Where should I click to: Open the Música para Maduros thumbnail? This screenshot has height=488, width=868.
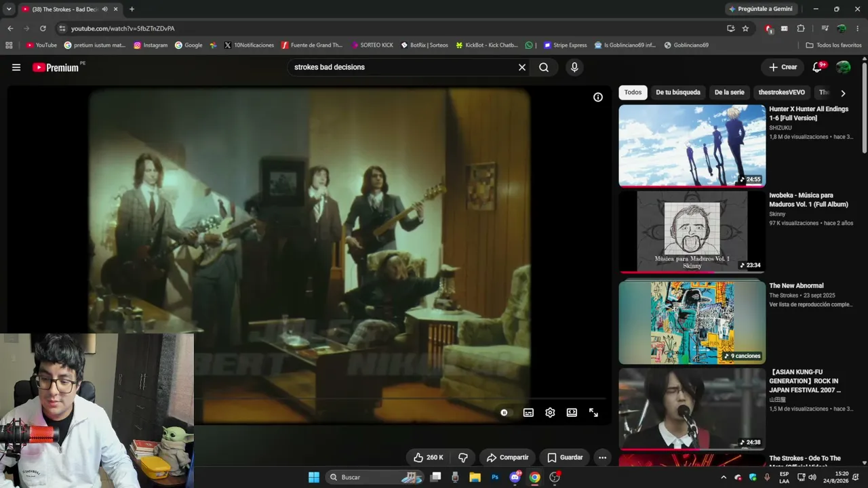tap(692, 232)
